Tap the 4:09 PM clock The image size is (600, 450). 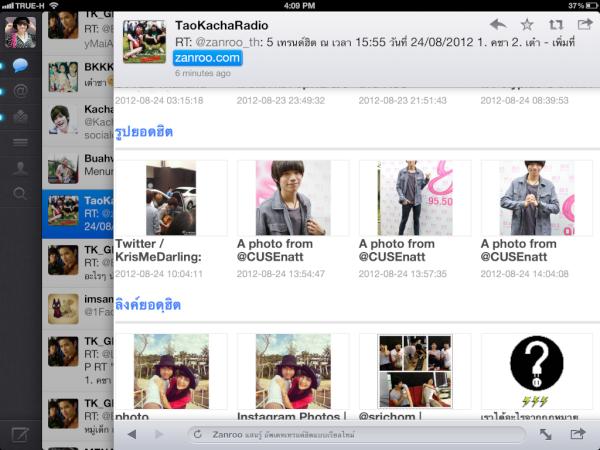click(x=300, y=5)
